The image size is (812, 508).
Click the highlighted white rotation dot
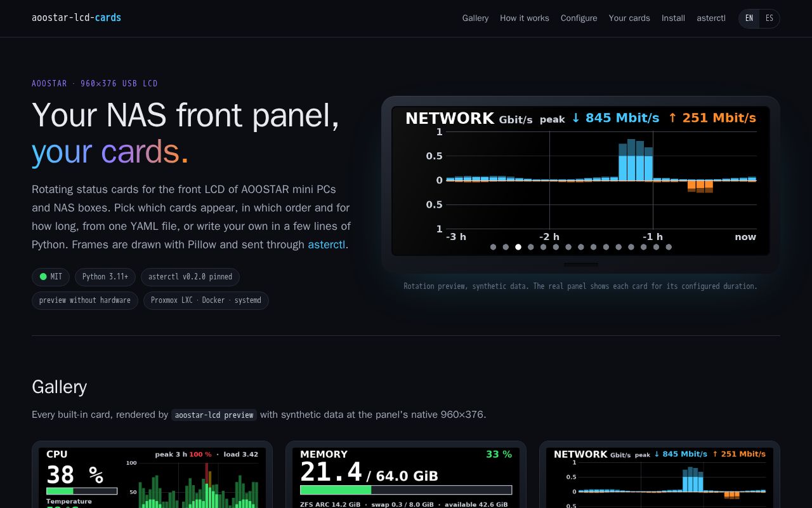[518, 247]
